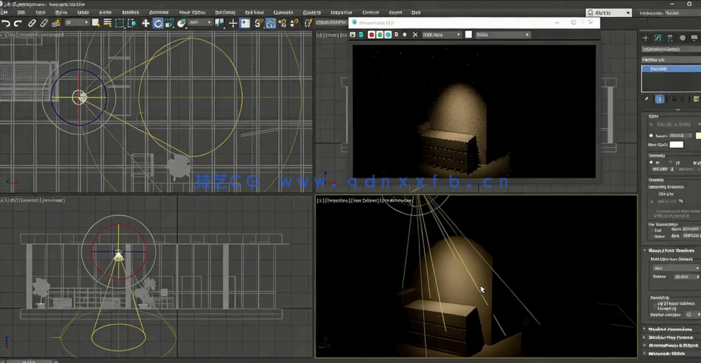Toggle the Angle Snap icon
Screen dimensions: 701x363
pyautogui.click(x=271, y=23)
